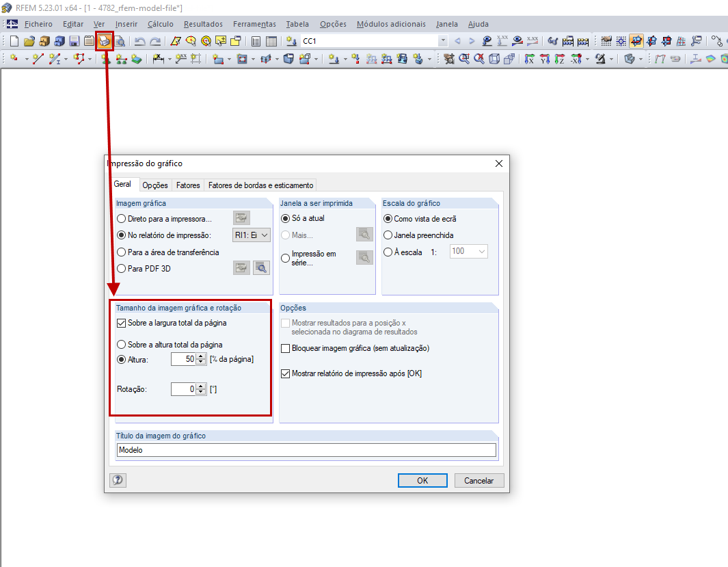
Task: Check Bloquear imagem gráfica checkbox
Action: pyautogui.click(x=286, y=348)
